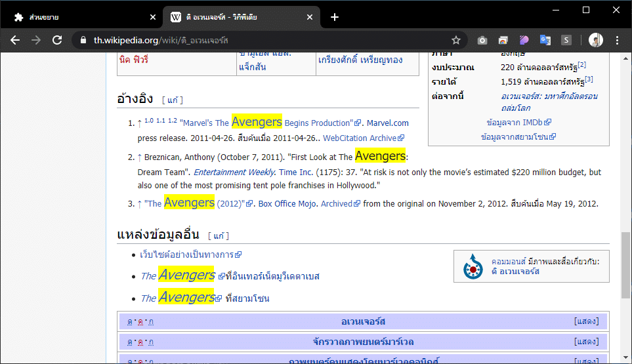
Task: Open The Avengers Internet Movie Database link
Action: (x=183, y=275)
